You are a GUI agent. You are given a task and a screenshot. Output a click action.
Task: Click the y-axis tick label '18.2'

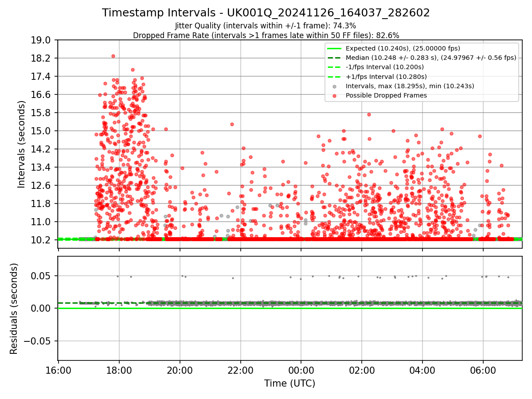point(41,59)
